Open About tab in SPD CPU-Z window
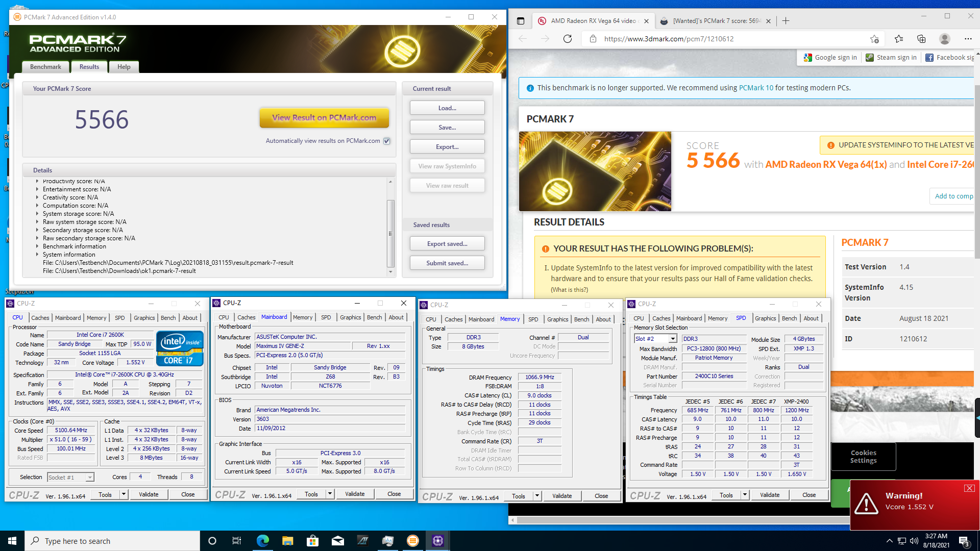This screenshot has width=980, height=551. [811, 318]
